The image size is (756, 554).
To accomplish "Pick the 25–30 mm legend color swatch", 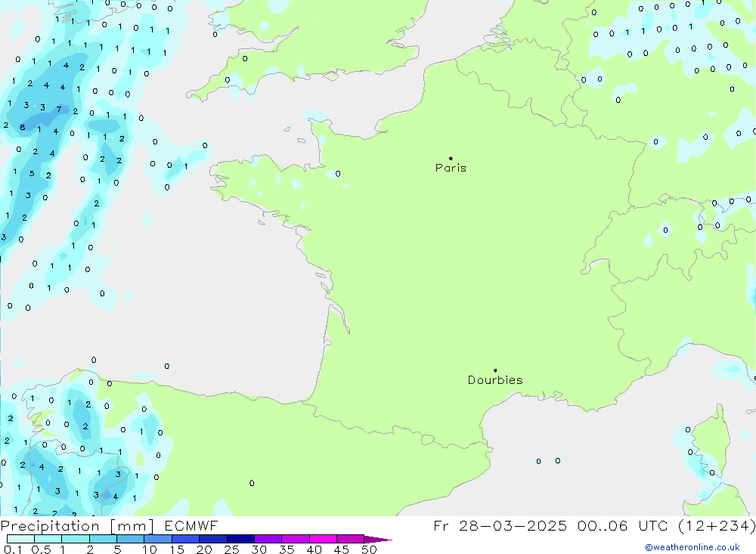I will (x=240, y=539).
